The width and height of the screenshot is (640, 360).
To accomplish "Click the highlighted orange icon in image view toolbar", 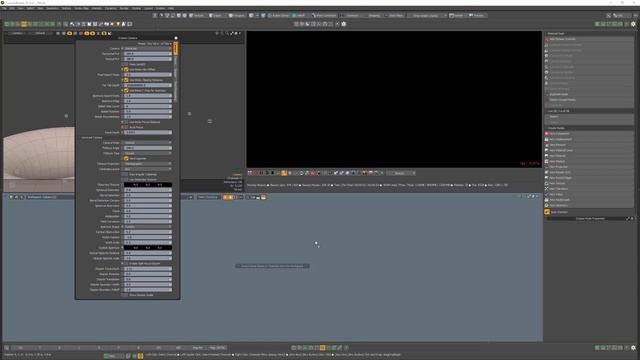I will tap(284, 173).
